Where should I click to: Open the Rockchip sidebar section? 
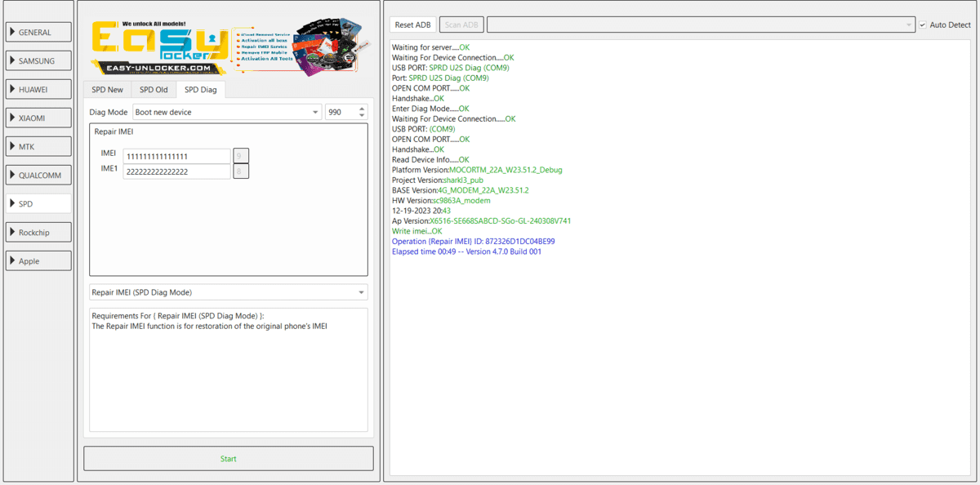[38, 233]
